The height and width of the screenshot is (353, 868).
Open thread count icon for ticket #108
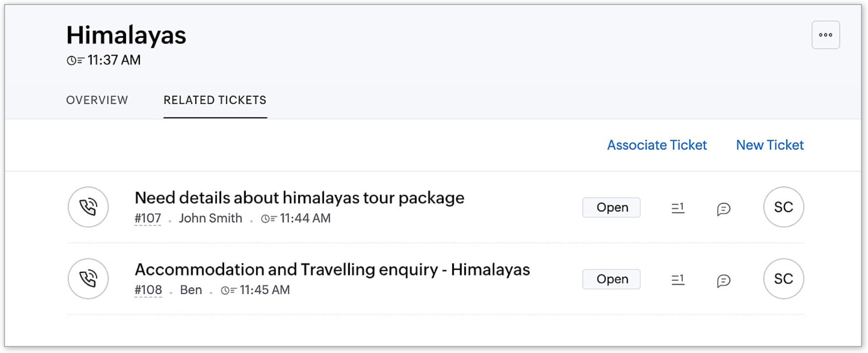click(x=678, y=279)
